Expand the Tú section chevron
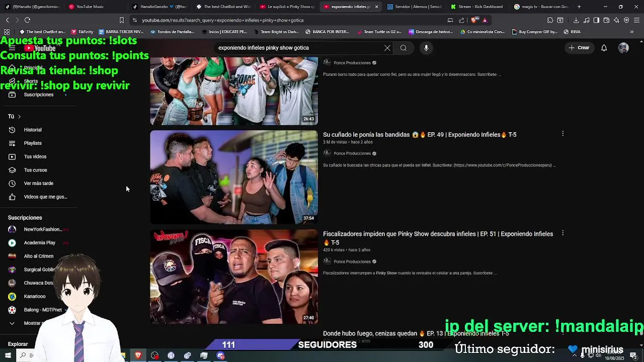644x362 pixels. click(x=19, y=117)
